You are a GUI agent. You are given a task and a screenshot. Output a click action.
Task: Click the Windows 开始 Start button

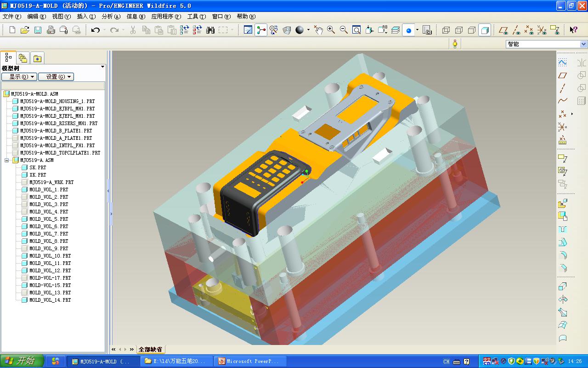[x=22, y=361]
